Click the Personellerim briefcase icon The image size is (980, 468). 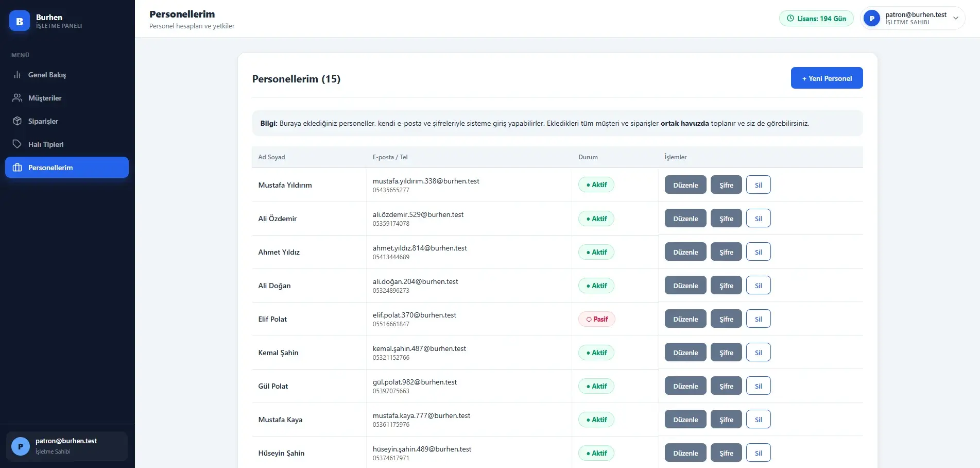tap(17, 168)
